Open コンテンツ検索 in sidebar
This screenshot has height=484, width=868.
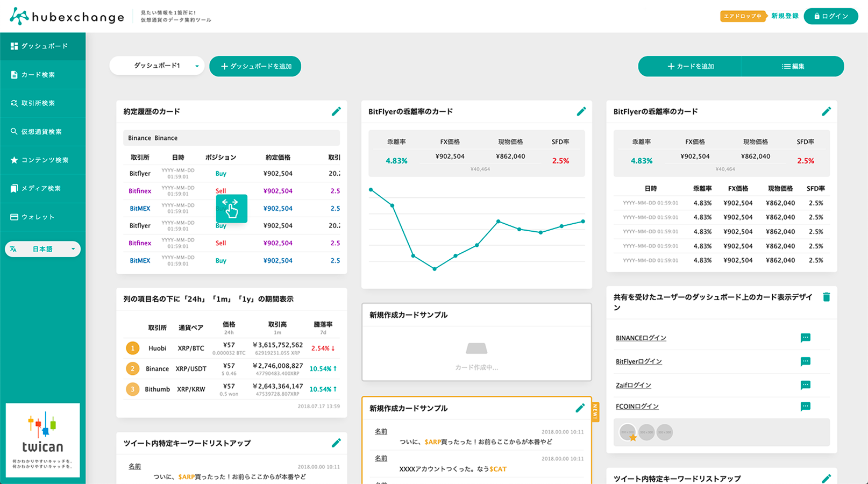[x=42, y=160]
